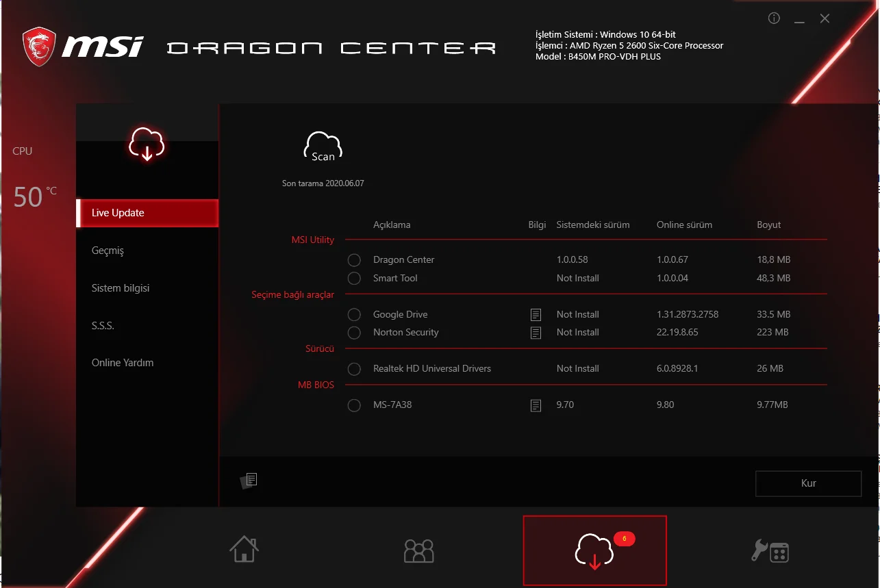Image resolution: width=880 pixels, height=588 pixels.
Task: Open the Google Drive info document icon
Action: (x=536, y=315)
